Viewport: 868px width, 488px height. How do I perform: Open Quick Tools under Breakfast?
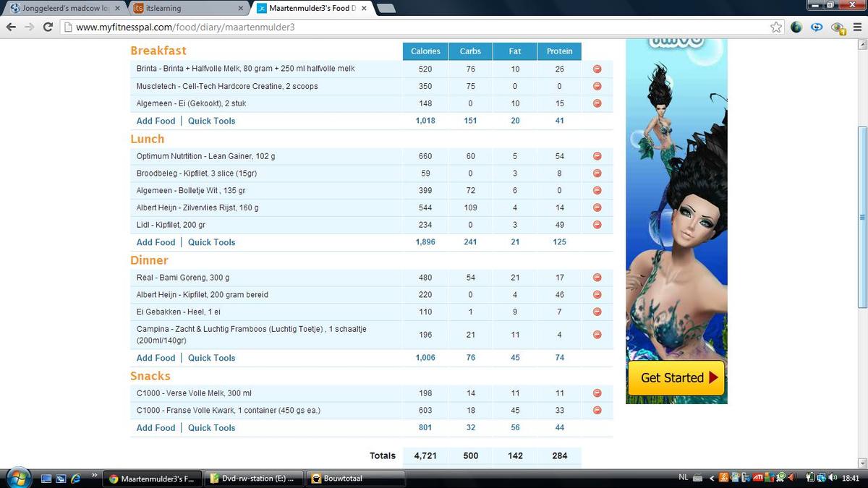coord(211,121)
